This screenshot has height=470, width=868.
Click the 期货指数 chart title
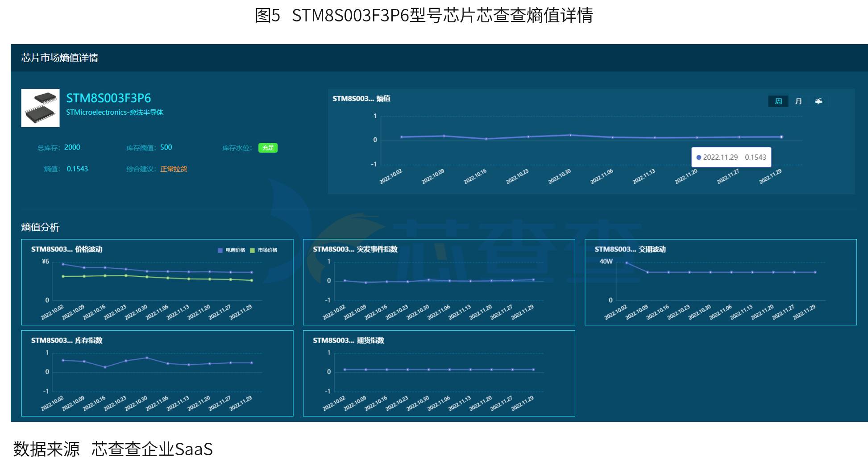349,340
